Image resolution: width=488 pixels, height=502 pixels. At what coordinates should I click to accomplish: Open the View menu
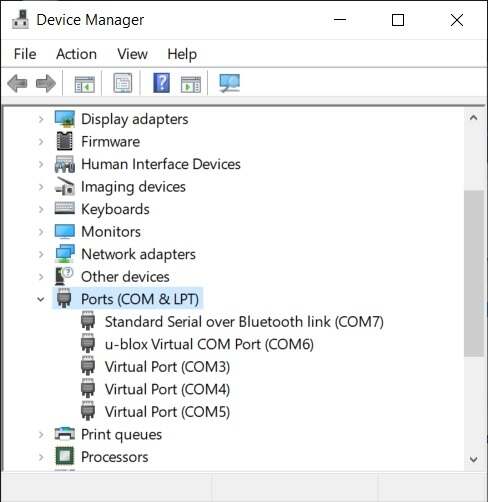tap(132, 54)
